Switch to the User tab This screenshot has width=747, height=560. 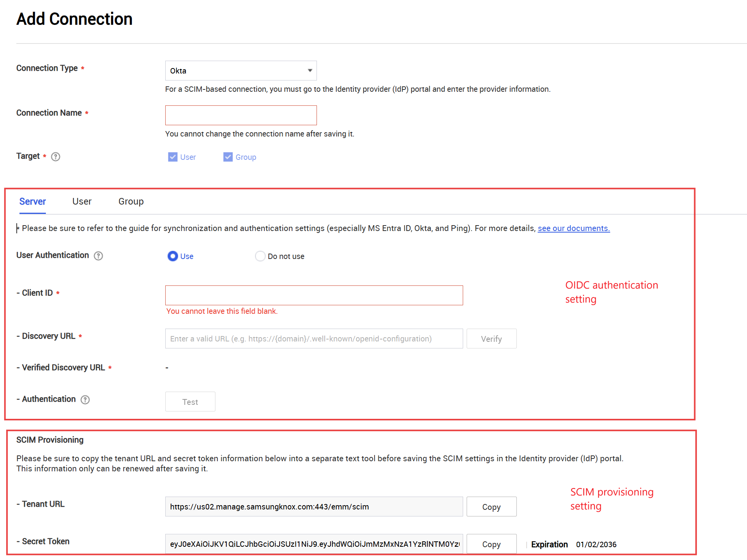[82, 201]
